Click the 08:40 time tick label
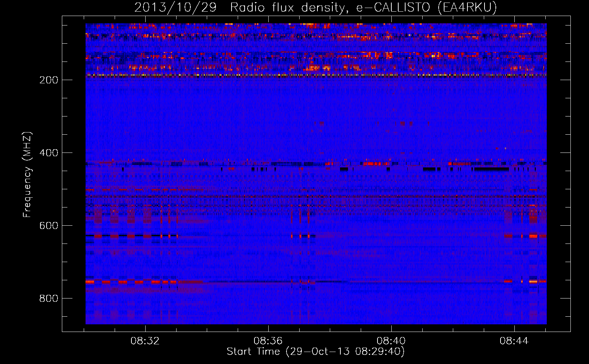 [391, 341]
